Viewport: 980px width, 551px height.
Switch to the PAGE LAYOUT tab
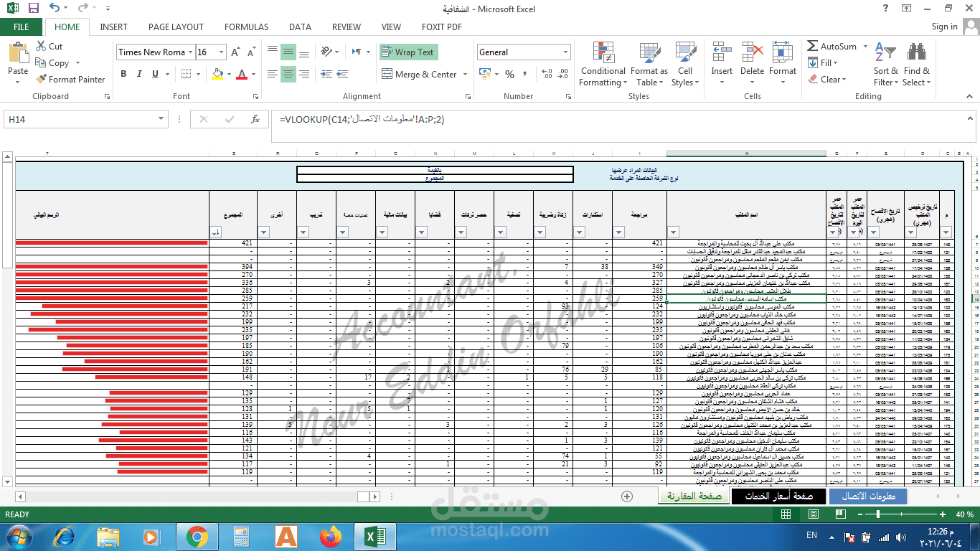(x=176, y=27)
